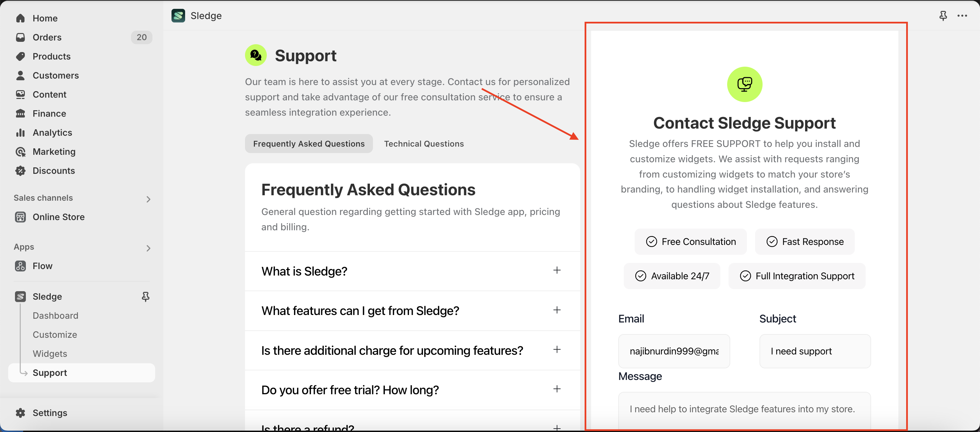The width and height of the screenshot is (980, 432).
Task: Click the Products tag icon
Action: coord(20,56)
